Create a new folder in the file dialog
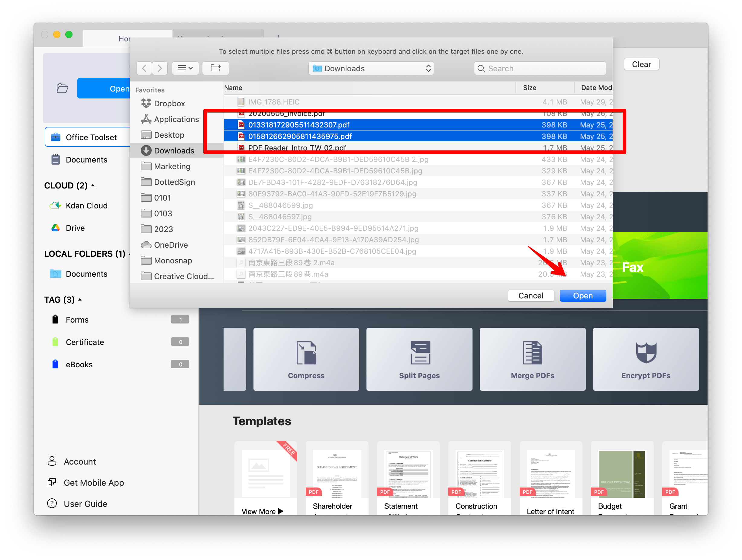 [x=216, y=68]
